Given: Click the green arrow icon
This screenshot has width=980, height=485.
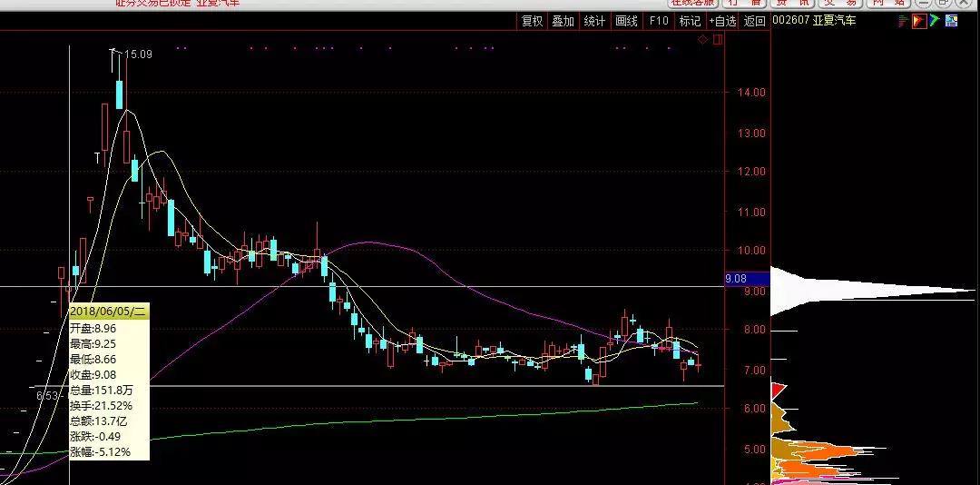Looking at the screenshot, I should click(x=935, y=21).
